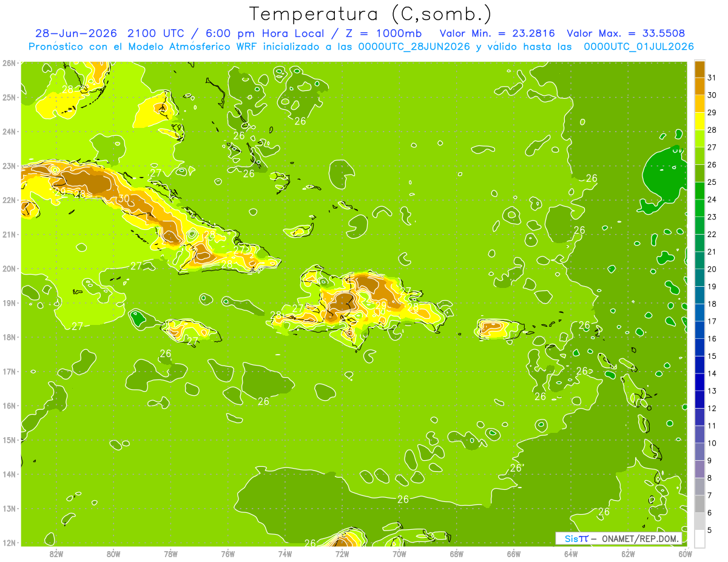The image size is (728, 562).
Task: Click the 17N latitude axis label
Action: [8, 371]
